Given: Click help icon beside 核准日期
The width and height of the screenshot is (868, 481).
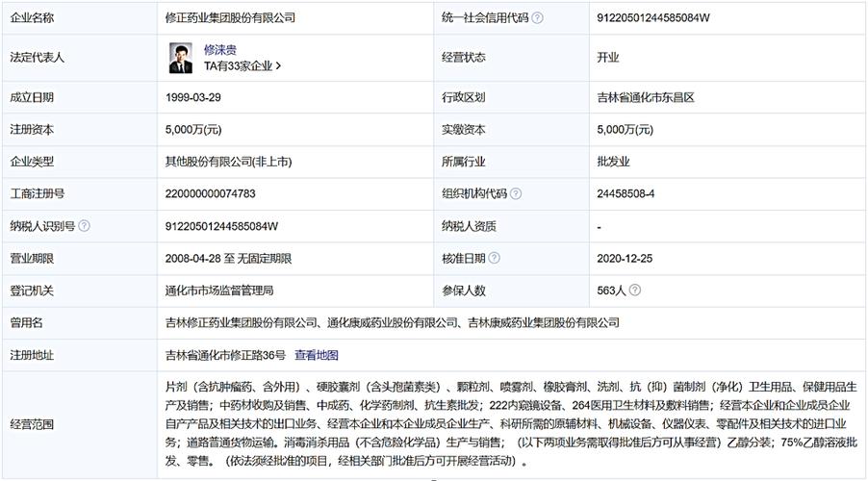Looking at the screenshot, I should pos(494,258).
